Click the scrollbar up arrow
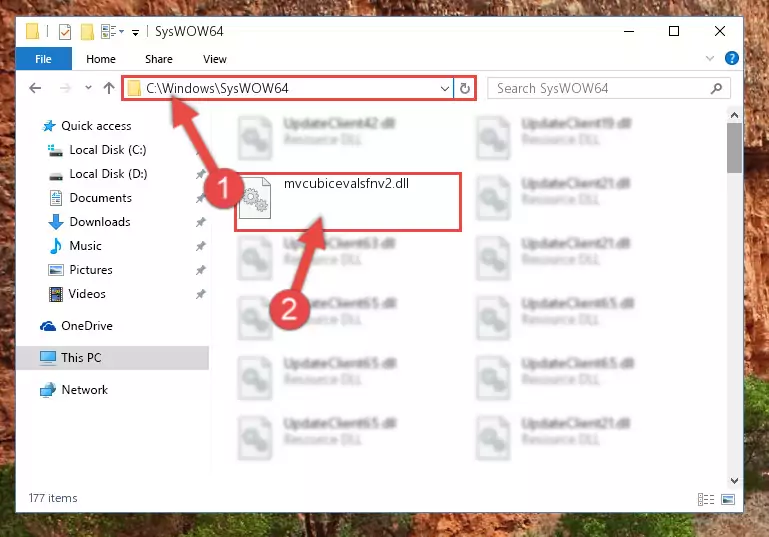 (x=734, y=115)
